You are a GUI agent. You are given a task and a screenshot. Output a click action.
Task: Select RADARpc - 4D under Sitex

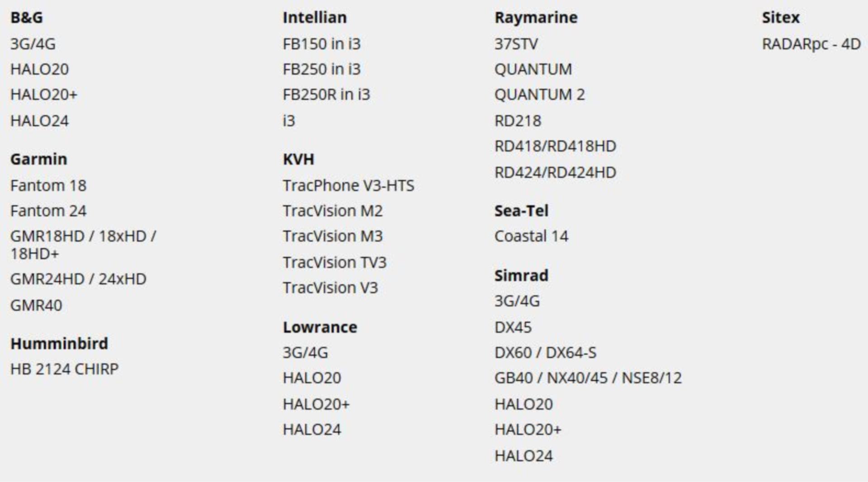coord(811,44)
